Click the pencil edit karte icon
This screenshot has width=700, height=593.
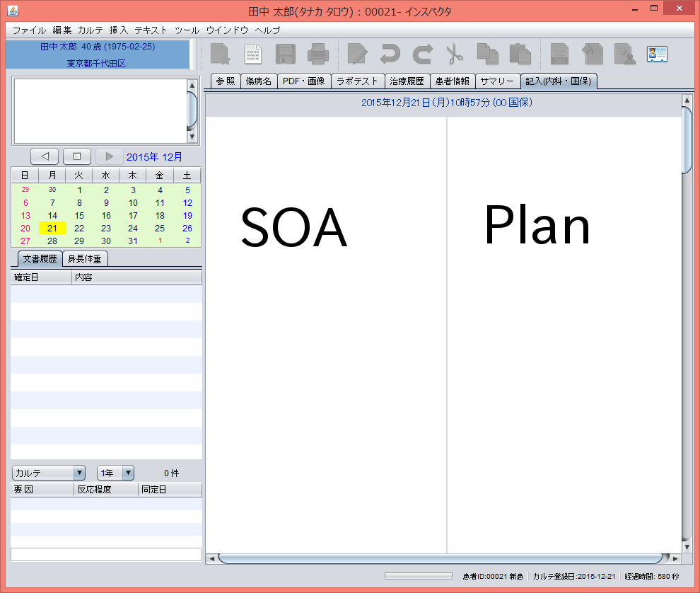358,54
